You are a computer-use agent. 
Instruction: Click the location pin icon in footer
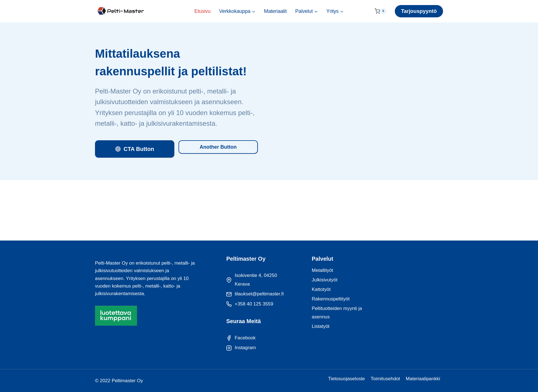(229, 279)
